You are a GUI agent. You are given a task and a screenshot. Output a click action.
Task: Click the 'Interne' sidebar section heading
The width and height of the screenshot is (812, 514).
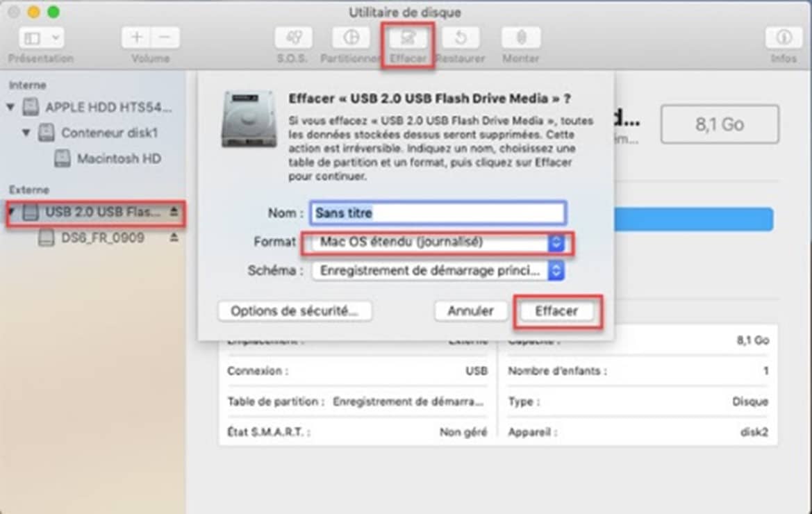pos(28,85)
